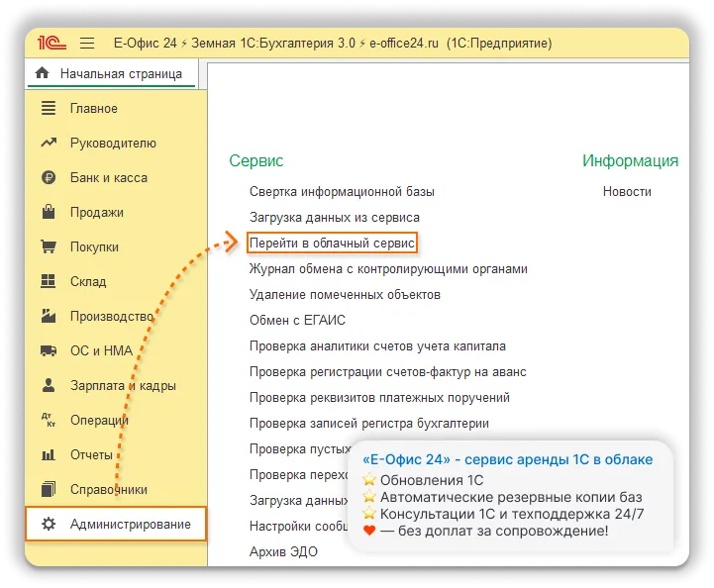The image size is (714, 588).
Task: Open Свертка информационной базы
Action: (342, 191)
